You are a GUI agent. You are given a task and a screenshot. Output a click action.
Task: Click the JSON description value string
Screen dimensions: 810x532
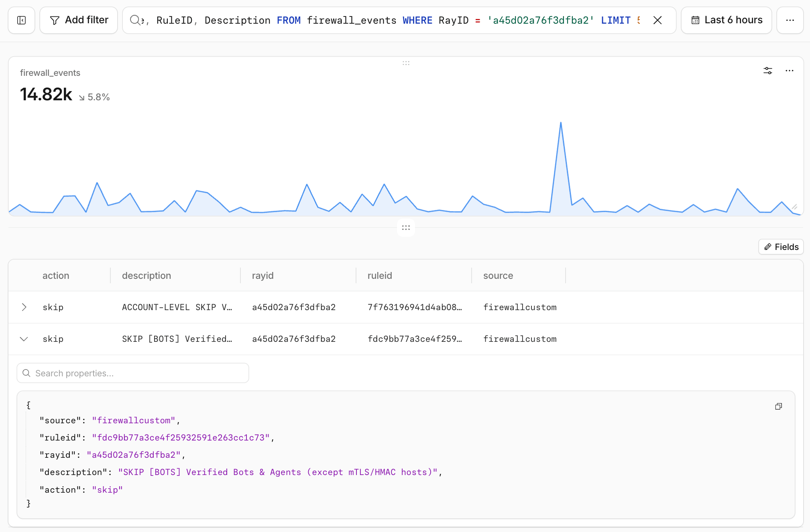(278, 472)
